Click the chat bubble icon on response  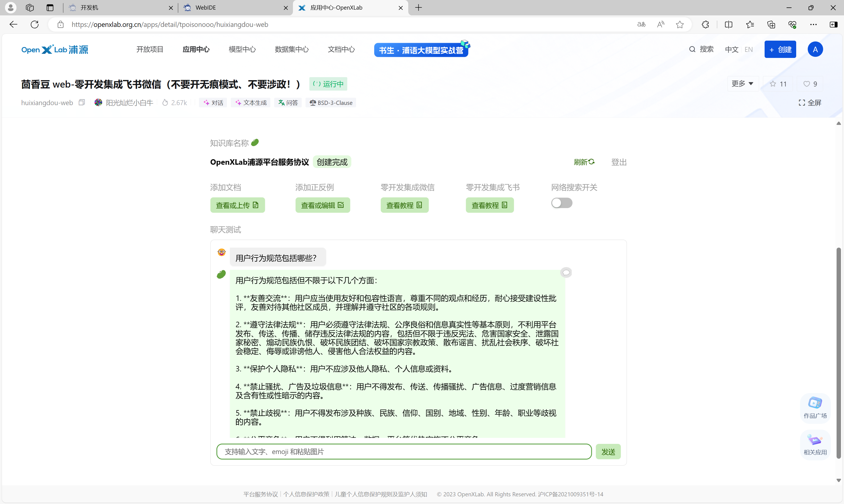pyautogui.click(x=566, y=272)
